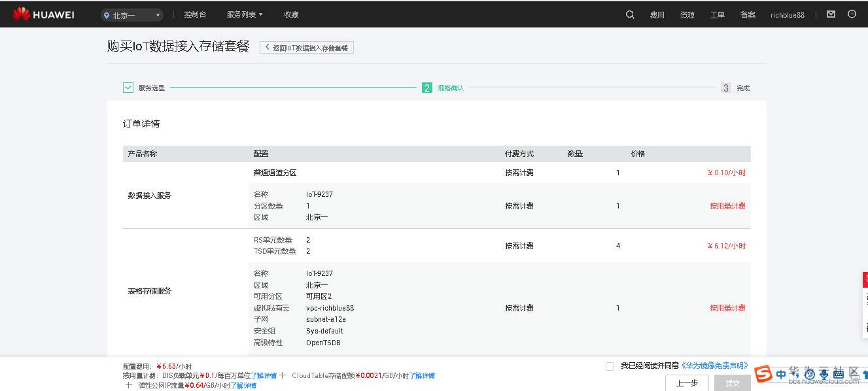
Task: Select the Sogou voice input microphone icon
Action: [824, 373]
